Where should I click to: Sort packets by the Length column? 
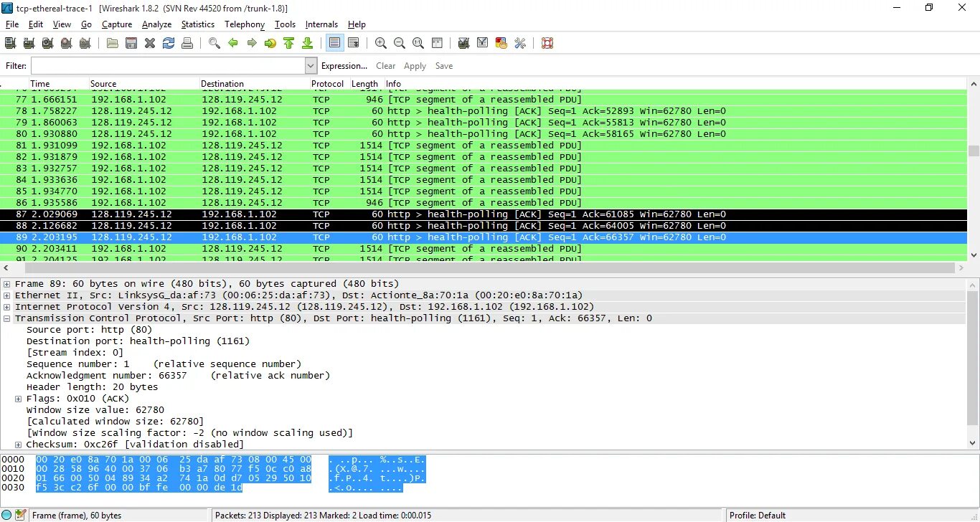pos(367,84)
